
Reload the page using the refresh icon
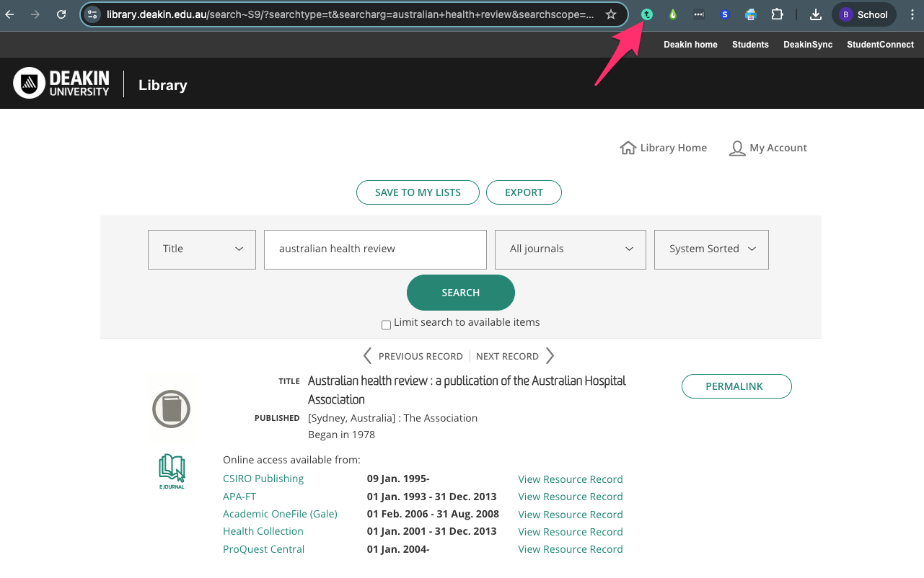61,14
